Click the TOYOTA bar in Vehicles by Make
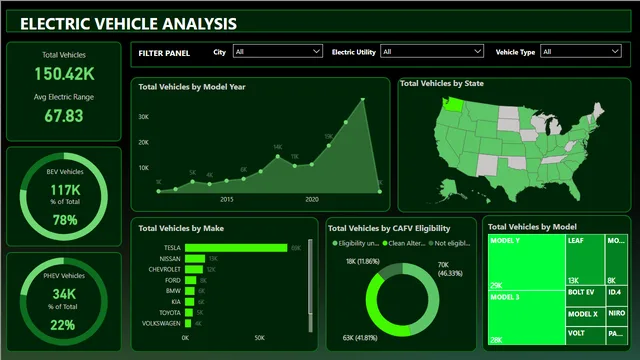 pos(189,313)
